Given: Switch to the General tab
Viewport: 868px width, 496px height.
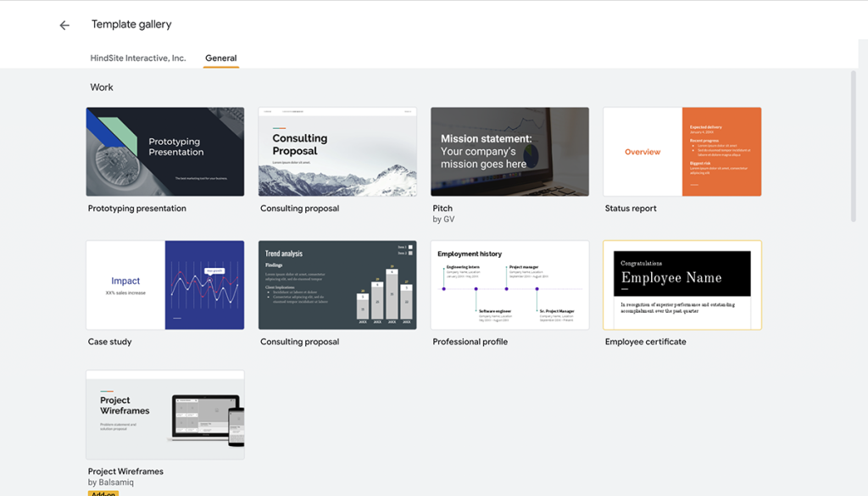Looking at the screenshot, I should pos(220,58).
